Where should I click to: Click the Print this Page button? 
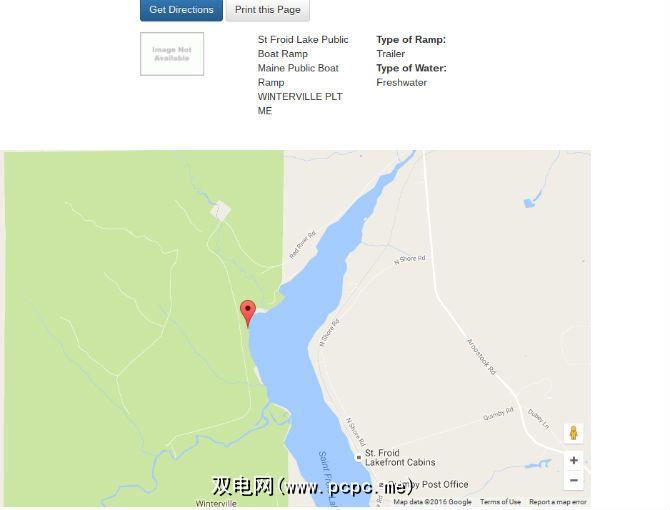click(x=267, y=10)
